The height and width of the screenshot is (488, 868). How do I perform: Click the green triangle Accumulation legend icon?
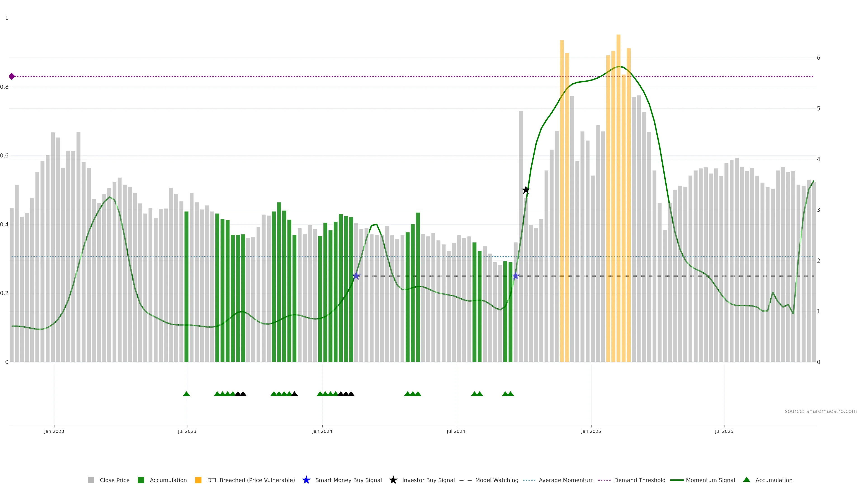(x=746, y=480)
